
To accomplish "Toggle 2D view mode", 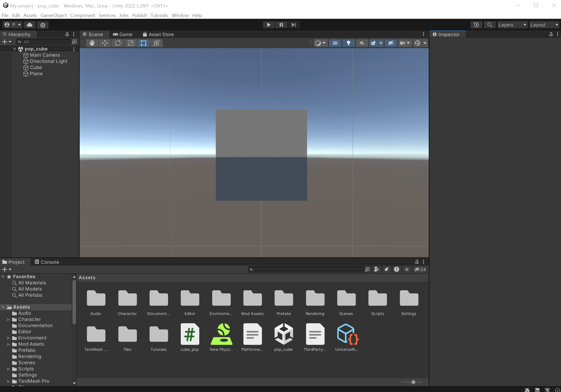I will (335, 43).
